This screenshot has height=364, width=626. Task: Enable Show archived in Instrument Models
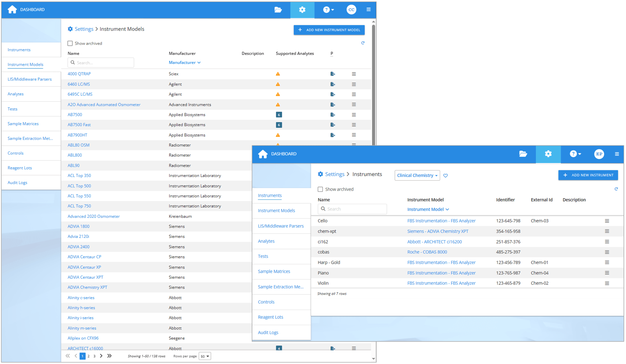70,44
